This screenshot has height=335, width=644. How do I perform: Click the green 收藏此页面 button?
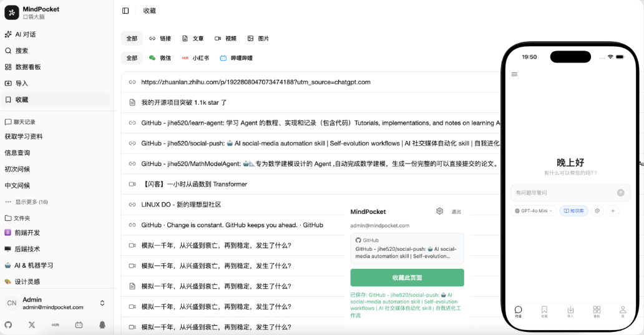pyautogui.click(x=407, y=278)
